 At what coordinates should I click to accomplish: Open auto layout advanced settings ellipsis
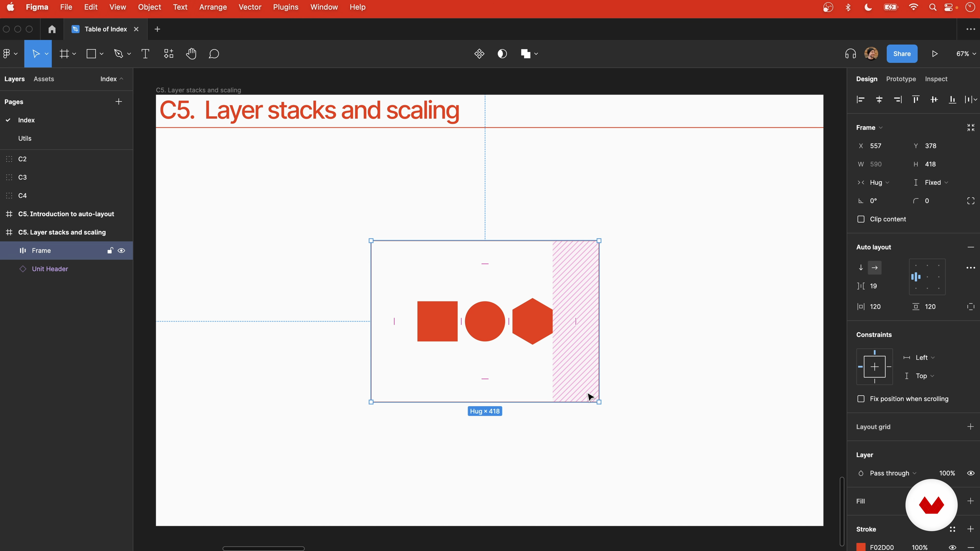tap(971, 268)
